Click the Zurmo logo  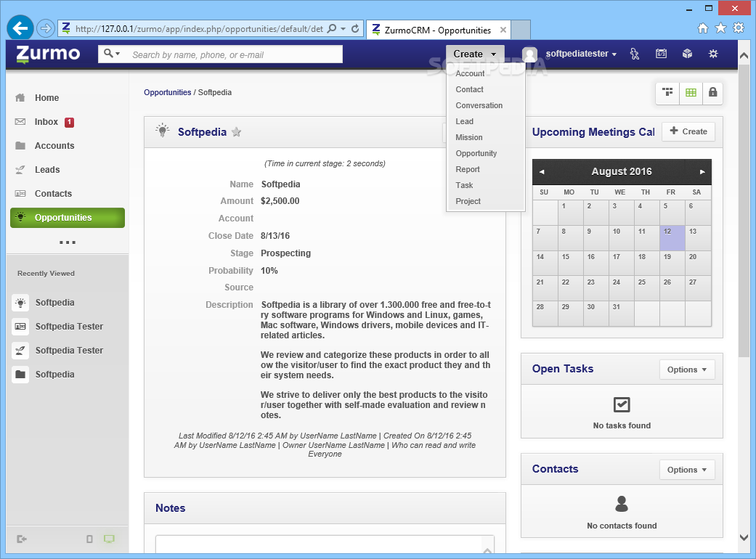(x=48, y=54)
